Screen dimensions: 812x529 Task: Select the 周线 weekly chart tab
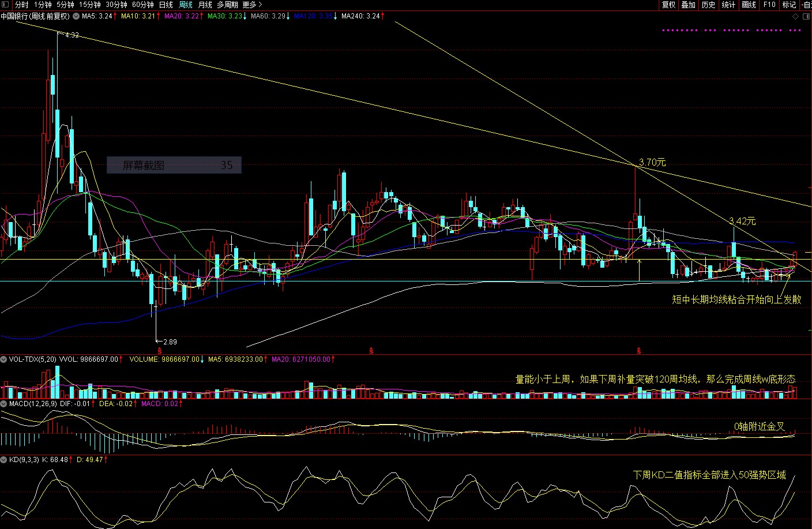pos(186,5)
